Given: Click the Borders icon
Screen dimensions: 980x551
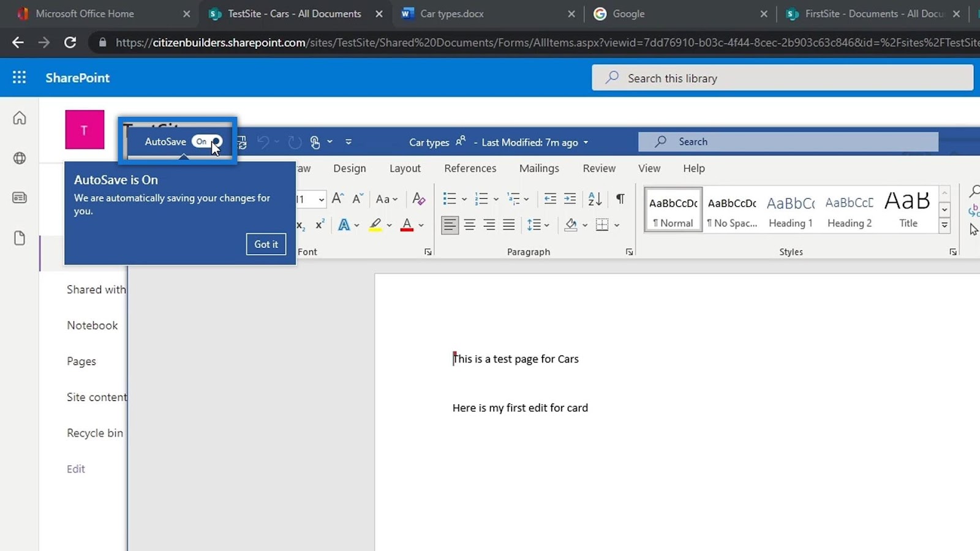Looking at the screenshot, I should coord(602,225).
